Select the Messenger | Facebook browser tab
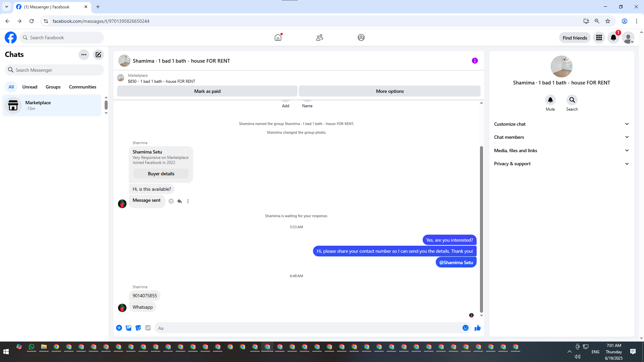Image resolution: width=644 pixels, height=362 pixels. (52, 7)
